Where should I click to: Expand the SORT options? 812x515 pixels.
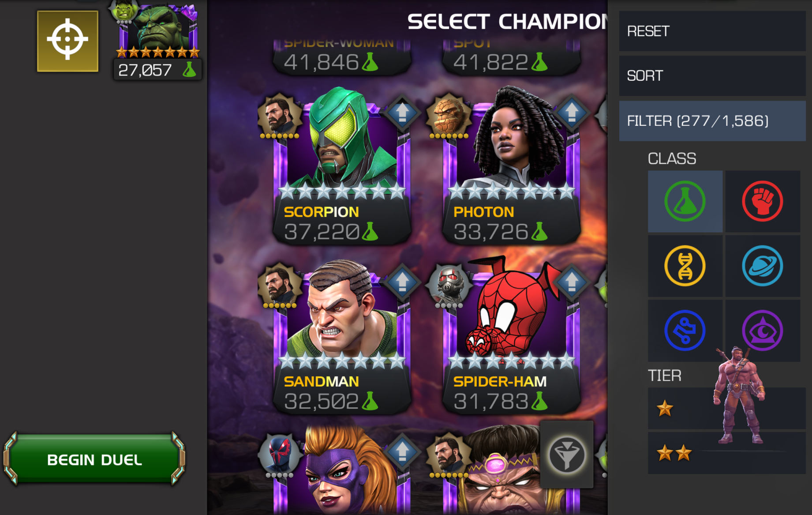(x=712, y=75)
